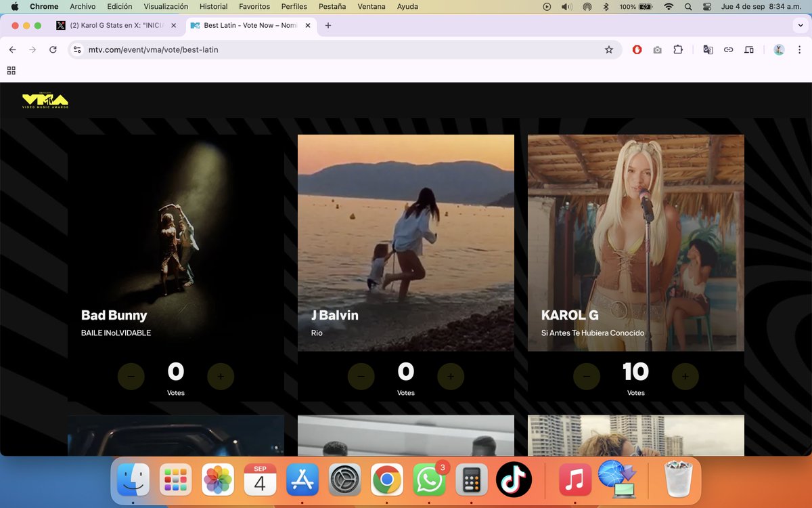
Task: Switch to the Karol G Stats X tab
Action: (117, 25)
